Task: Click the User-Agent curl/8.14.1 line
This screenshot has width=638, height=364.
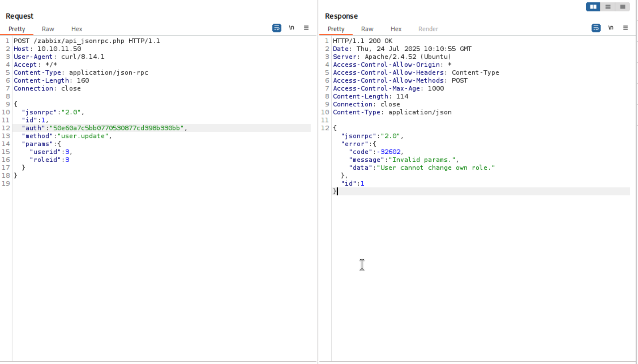Action: 59,57
